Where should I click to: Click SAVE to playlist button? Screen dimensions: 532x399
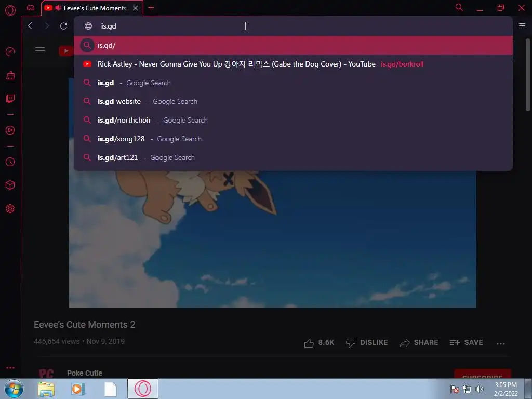tap(466, 343)
